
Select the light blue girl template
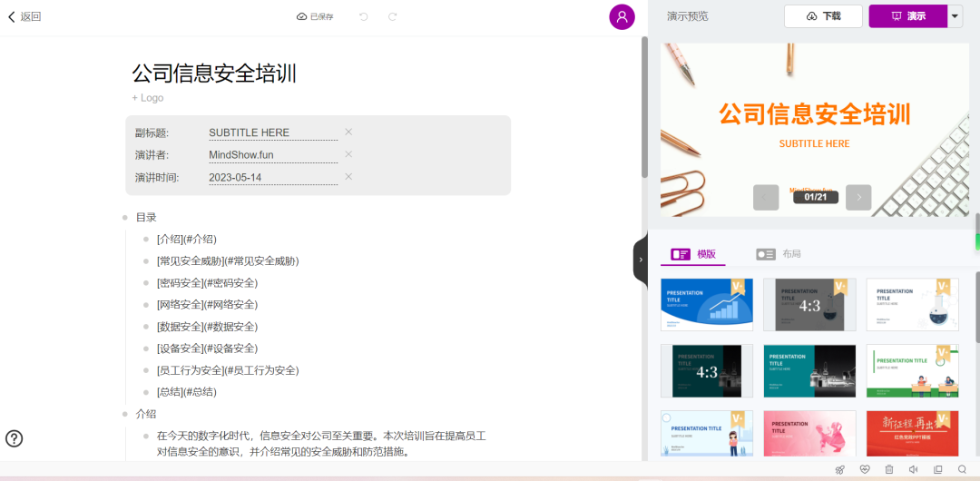(707, 434)
